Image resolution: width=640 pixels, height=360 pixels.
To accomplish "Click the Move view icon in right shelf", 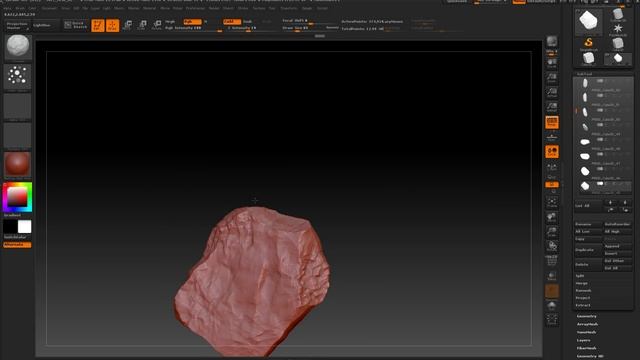I will [552, 217].
